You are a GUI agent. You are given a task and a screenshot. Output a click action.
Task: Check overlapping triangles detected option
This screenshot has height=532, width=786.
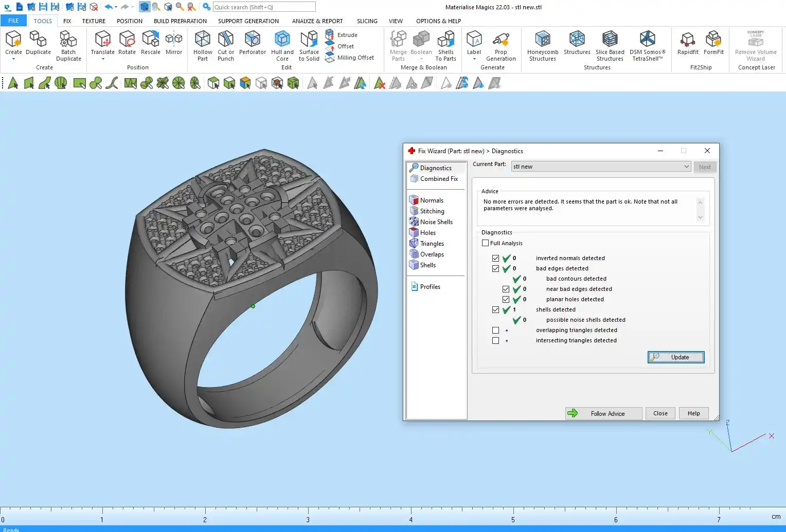pos(495,331)
